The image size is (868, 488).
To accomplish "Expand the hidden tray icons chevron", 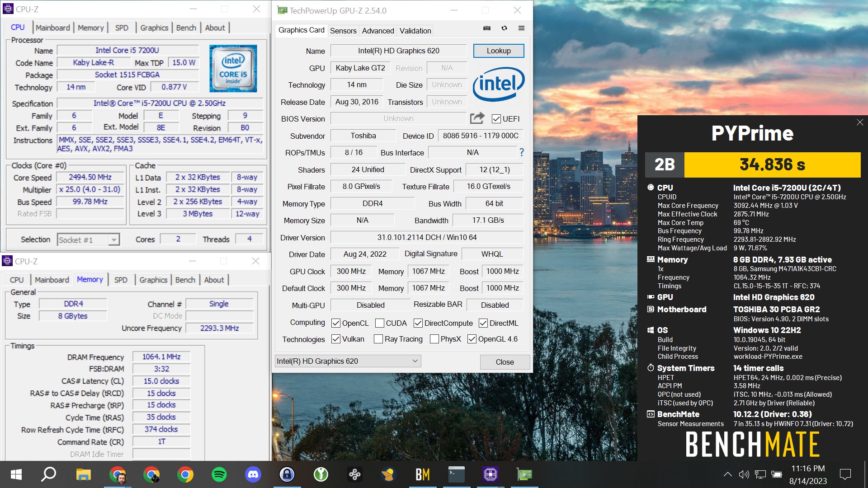I will pos(727,474).
